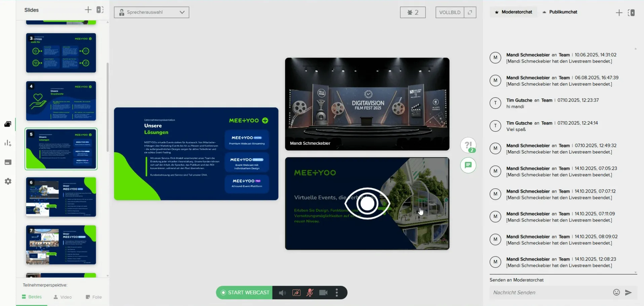Viewport: 644px width, 306px height.
Task: Select the slides panel icon in sidebar
Action: (7, 124)
